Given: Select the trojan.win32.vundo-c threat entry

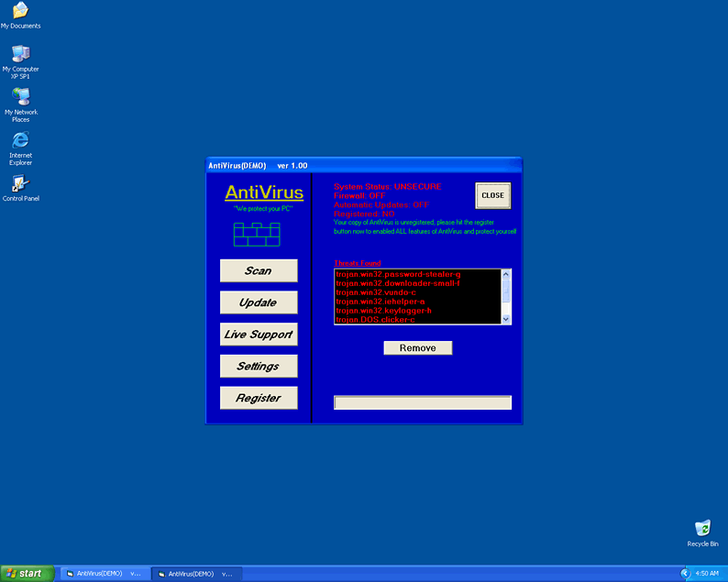Looking at the screenshot, I should 376,292.
